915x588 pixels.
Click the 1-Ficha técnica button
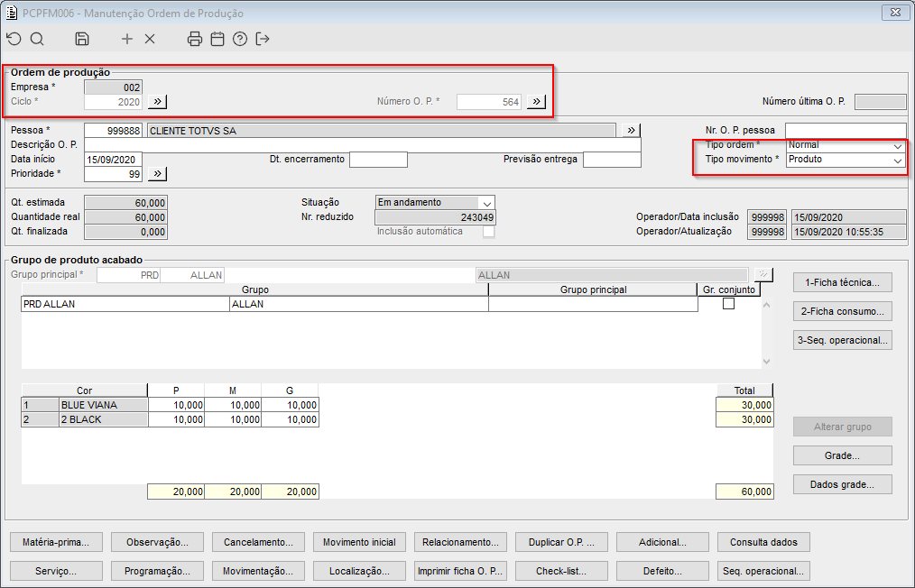tap(842, 282)
